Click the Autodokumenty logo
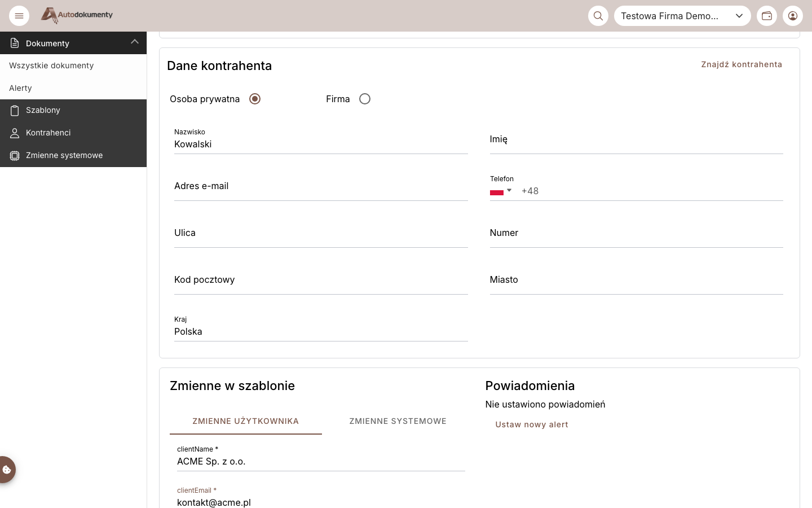 (77, 15)
